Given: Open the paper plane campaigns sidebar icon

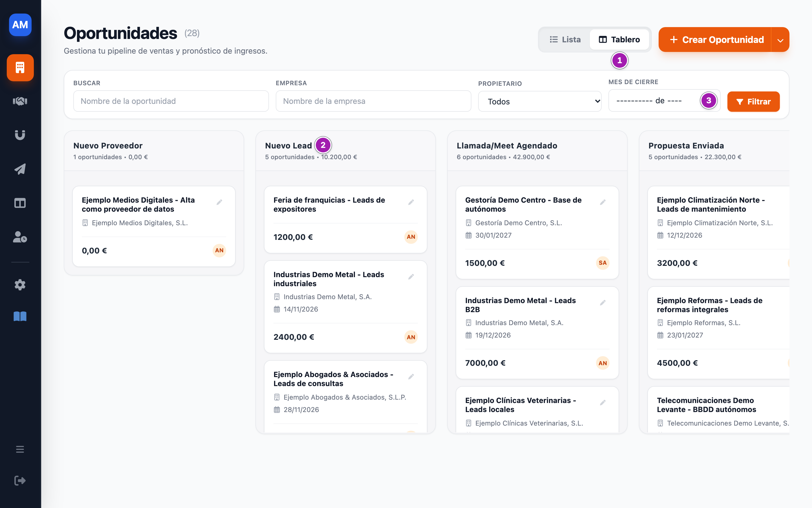Looking at the screenshot, I should click(x=20, y=169).
